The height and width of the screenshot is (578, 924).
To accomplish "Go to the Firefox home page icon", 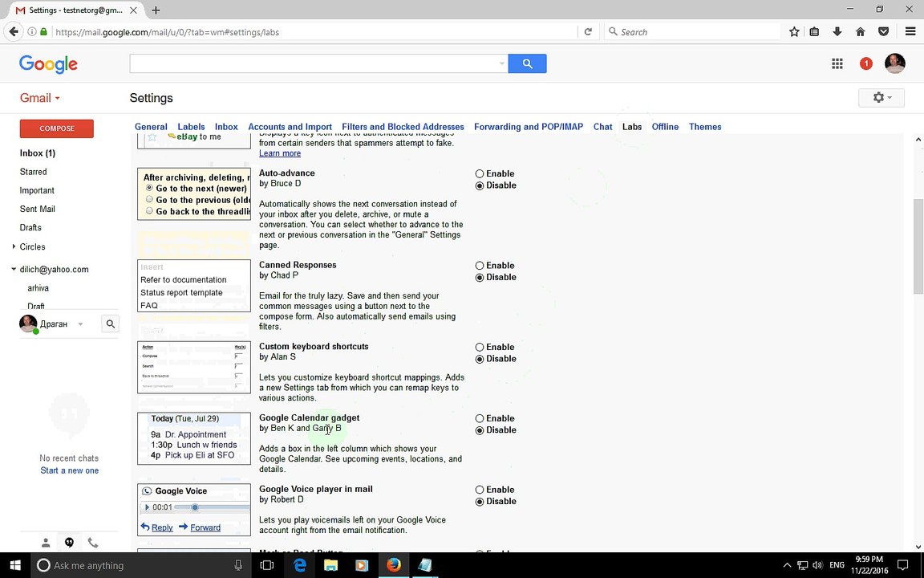I will click(860, 32).
